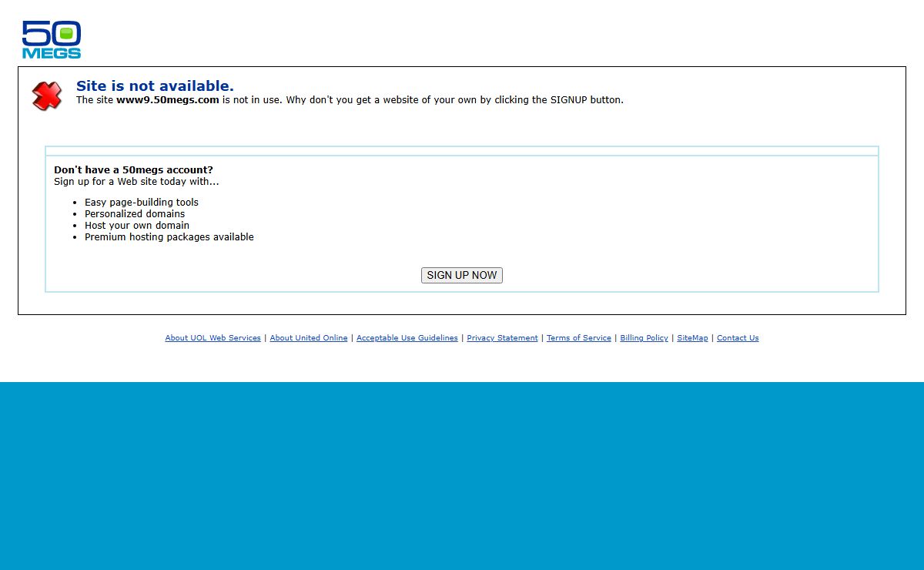Click 'Host your own domain' bullet

click(137, 226)
